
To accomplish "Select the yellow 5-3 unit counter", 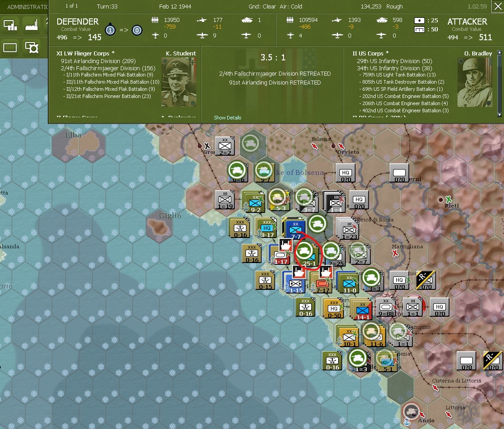I will click(x=280, y=201).
